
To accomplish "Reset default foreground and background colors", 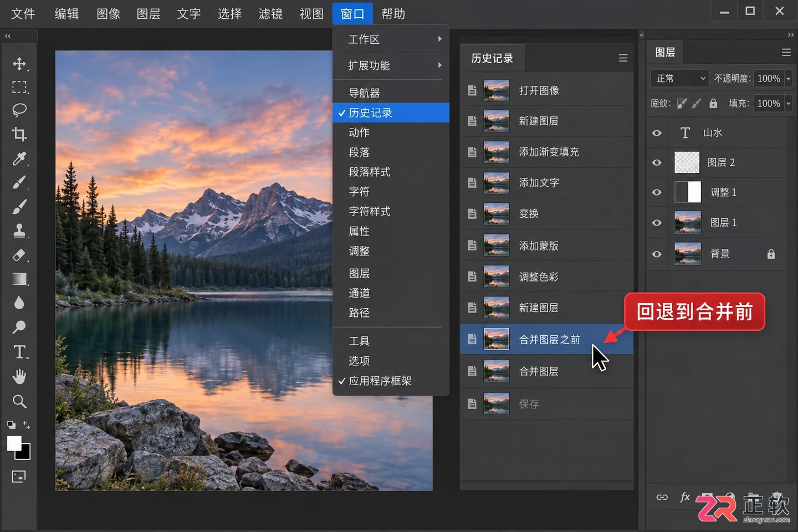I will [x=11, y=425].
